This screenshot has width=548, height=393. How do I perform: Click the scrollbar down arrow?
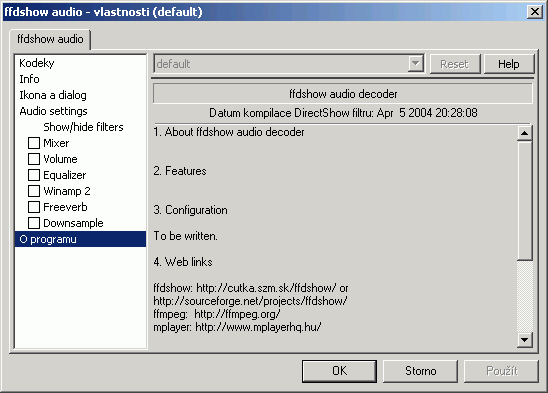tap(525, 340)
